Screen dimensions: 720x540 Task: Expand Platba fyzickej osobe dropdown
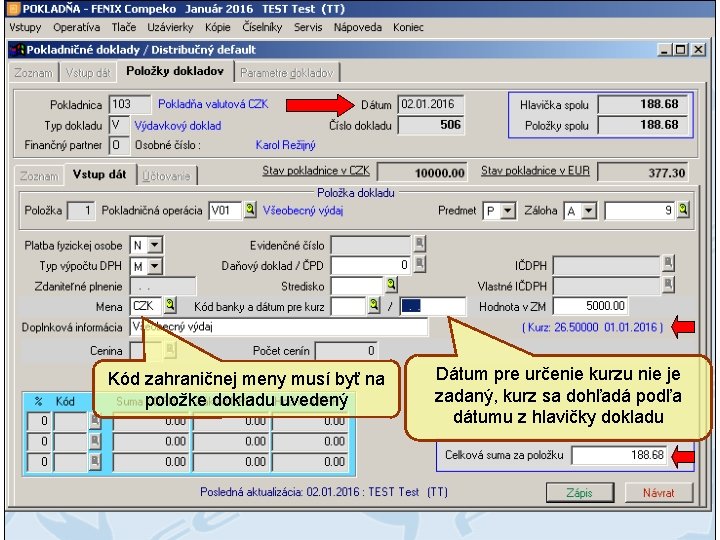(x=154, y=245)
